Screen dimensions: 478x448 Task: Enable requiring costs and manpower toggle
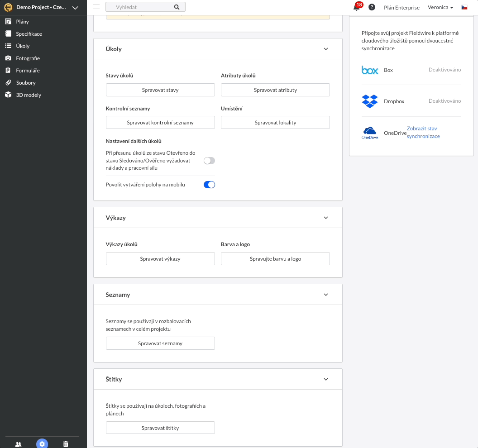tap(209, 161)
